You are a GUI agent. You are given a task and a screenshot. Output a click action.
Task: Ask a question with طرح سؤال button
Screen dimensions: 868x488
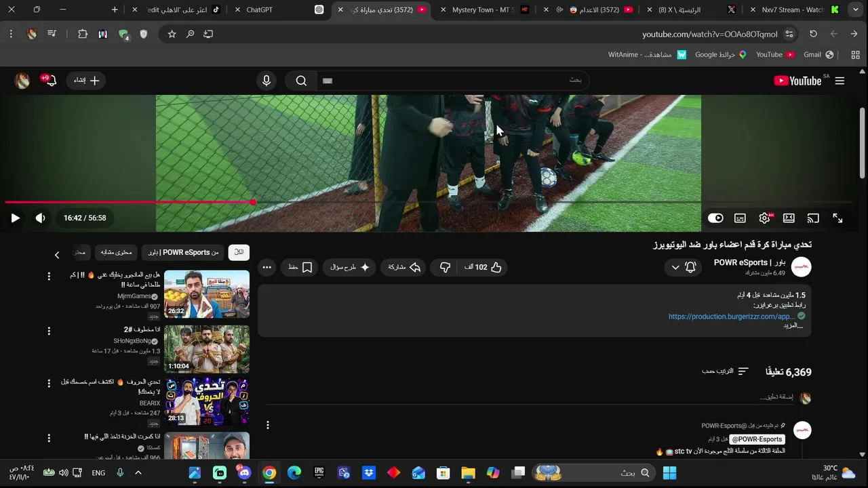350,267
